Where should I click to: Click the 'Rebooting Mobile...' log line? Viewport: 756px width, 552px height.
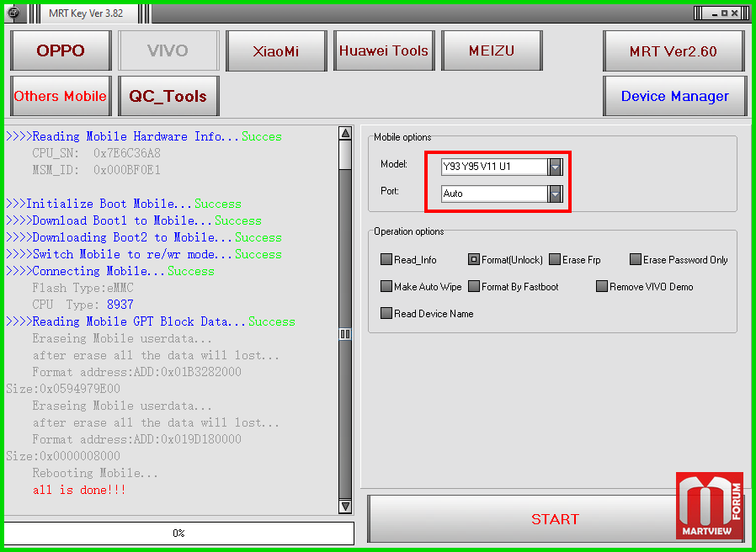coord(95,474)
